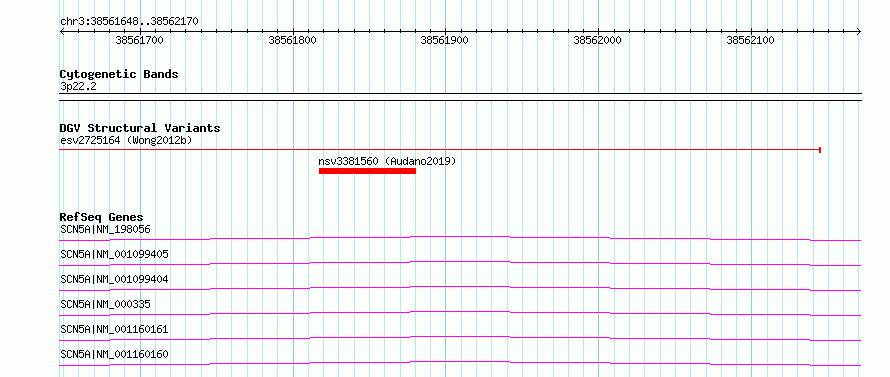Select the 3p22.2 cytogenetic band label

78,86
